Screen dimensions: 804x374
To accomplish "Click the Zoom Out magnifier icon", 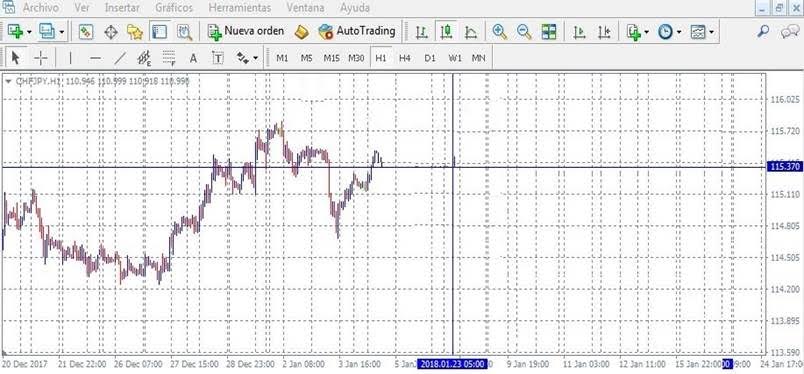I will click(x=524, y=32).
